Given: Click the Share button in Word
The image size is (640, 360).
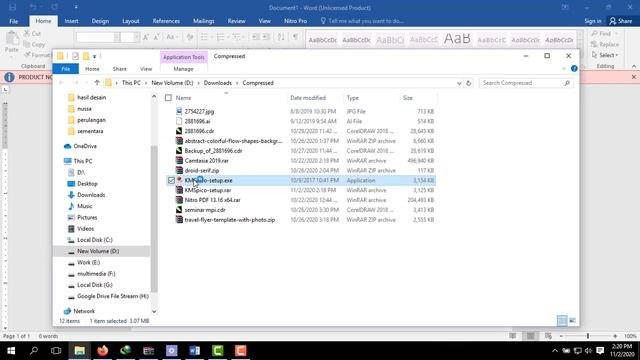Looking at the screenshot, I should [620, 21].
